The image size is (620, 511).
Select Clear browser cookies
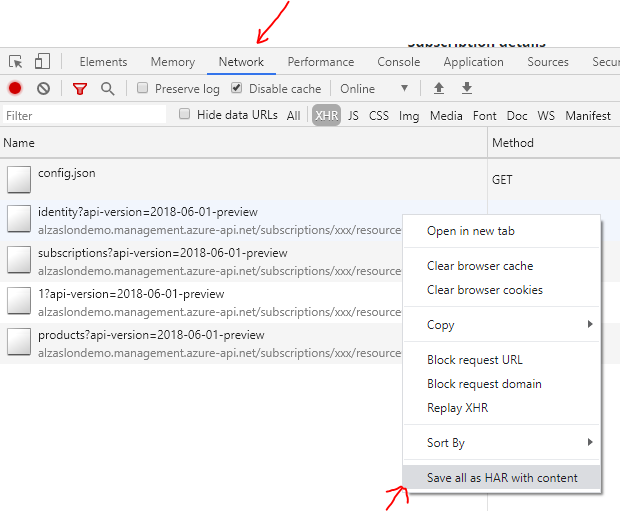click(501, 290)
